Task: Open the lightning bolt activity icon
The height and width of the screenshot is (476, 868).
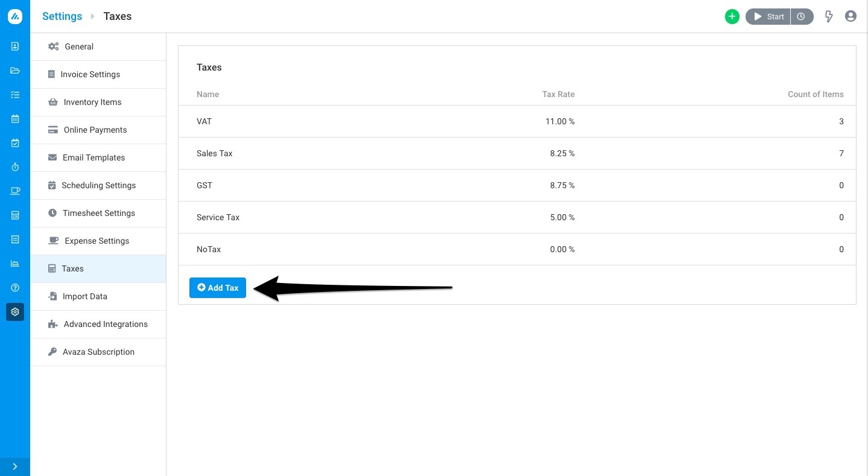Action: (829, 16)
